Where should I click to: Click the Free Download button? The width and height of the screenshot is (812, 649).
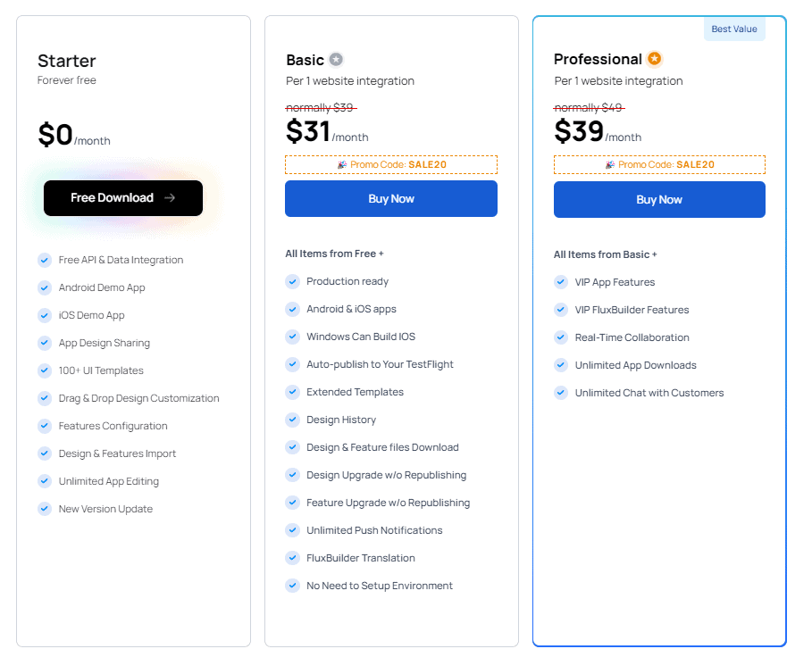click(122, 197)
